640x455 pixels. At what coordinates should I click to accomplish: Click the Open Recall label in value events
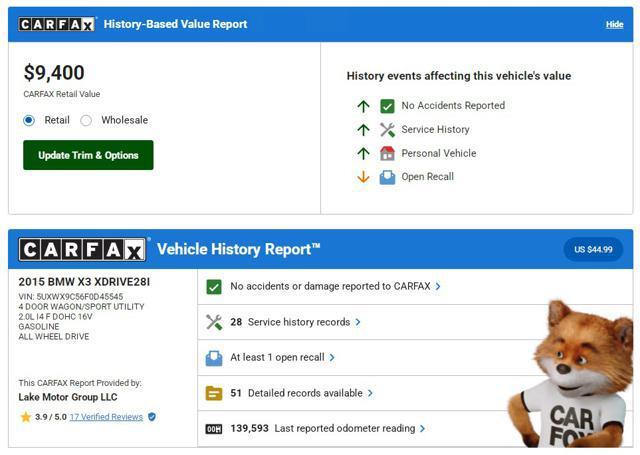tap(427, 177)
